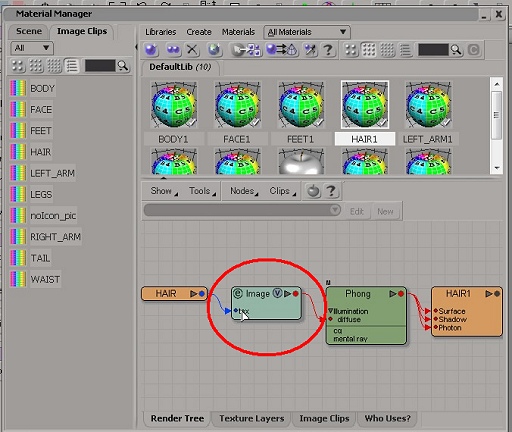Click the material library vertical scrollbar
Image resolution: width=512 pixels, height=432 pixels.
point(496,126)
